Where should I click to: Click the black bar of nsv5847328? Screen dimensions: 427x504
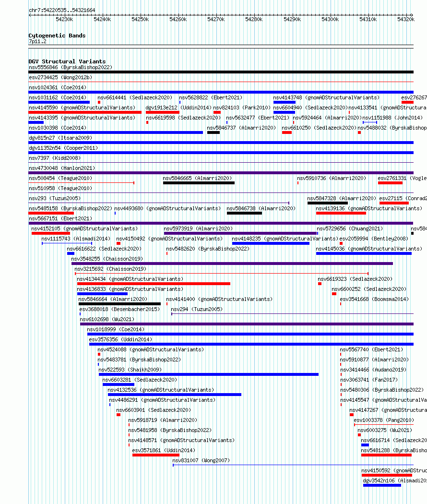[x=327, y=203]
